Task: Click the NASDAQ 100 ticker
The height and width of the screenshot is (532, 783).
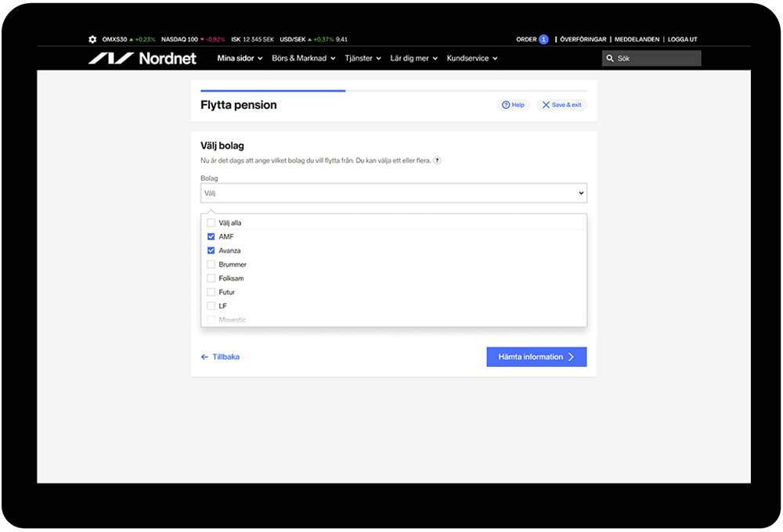Action: [x=193, y=39]
